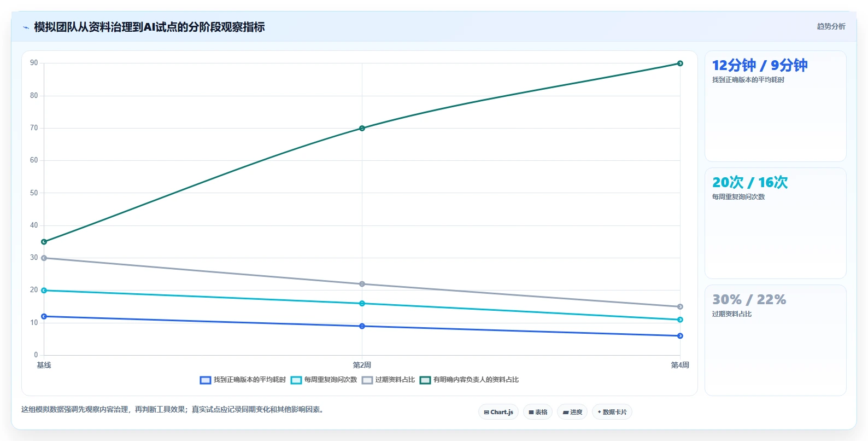The image size is (868, 441).
Task: Click x-axis label 基线
Action: click(44, 365)
